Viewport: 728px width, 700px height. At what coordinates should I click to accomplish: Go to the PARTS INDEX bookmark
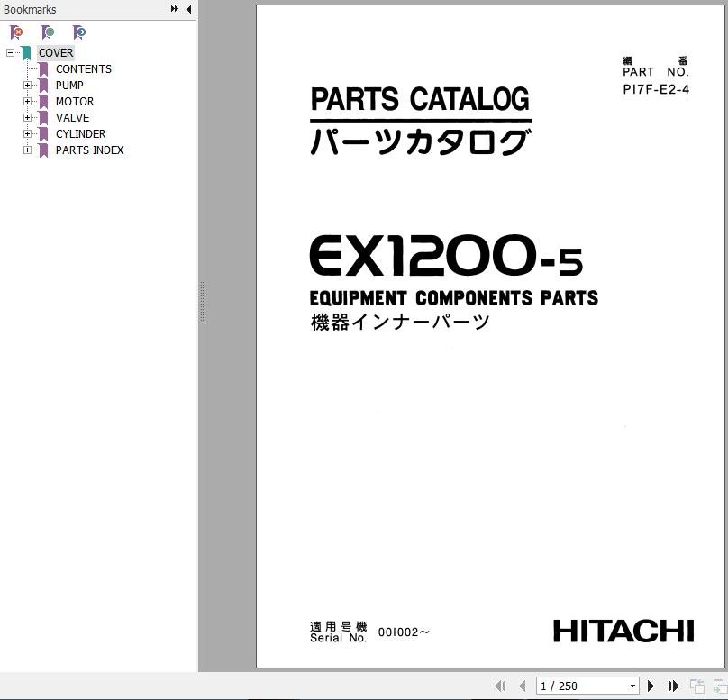(x=89, y=150)
